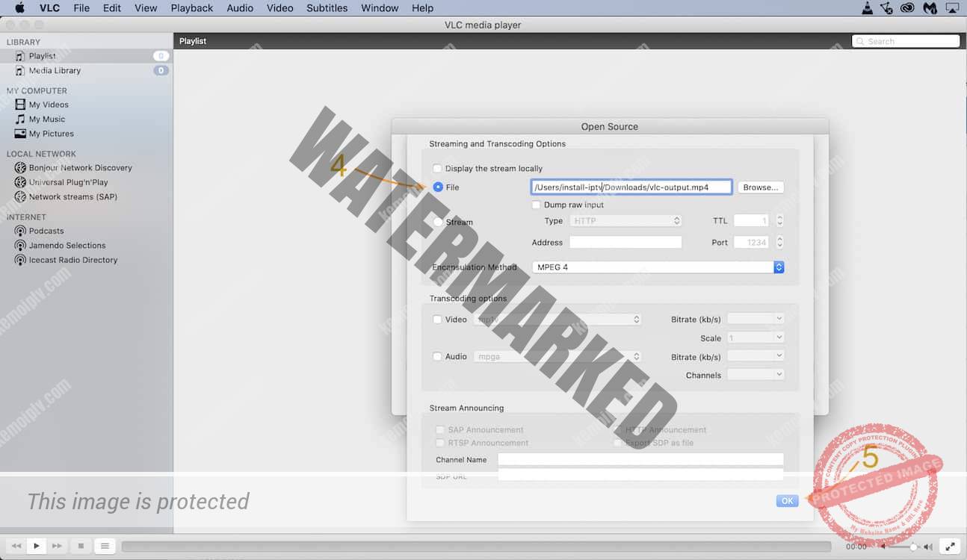Viewport: 967px width, 560px height.
Task: Confirm streaming options with OK
Action: tap(787, 501)
